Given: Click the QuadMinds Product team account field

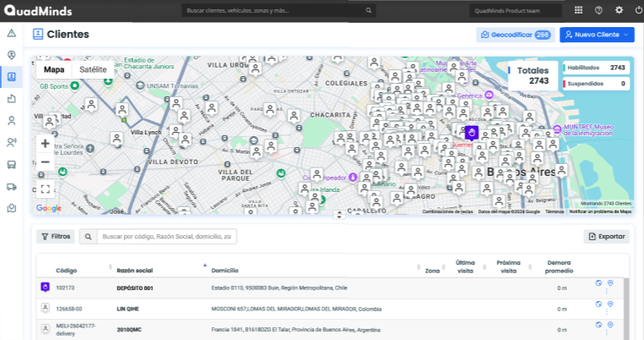Looking at the screenshot, I should pos(516,11).
